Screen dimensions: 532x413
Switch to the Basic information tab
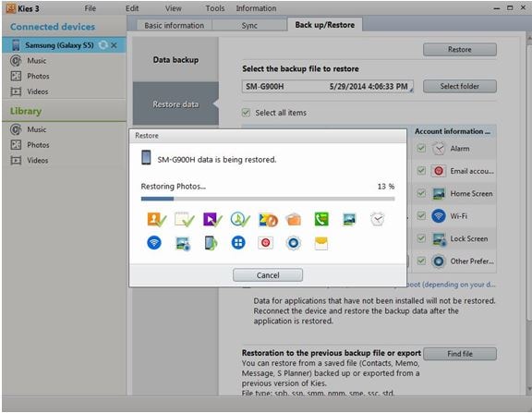tap(174, 26)
